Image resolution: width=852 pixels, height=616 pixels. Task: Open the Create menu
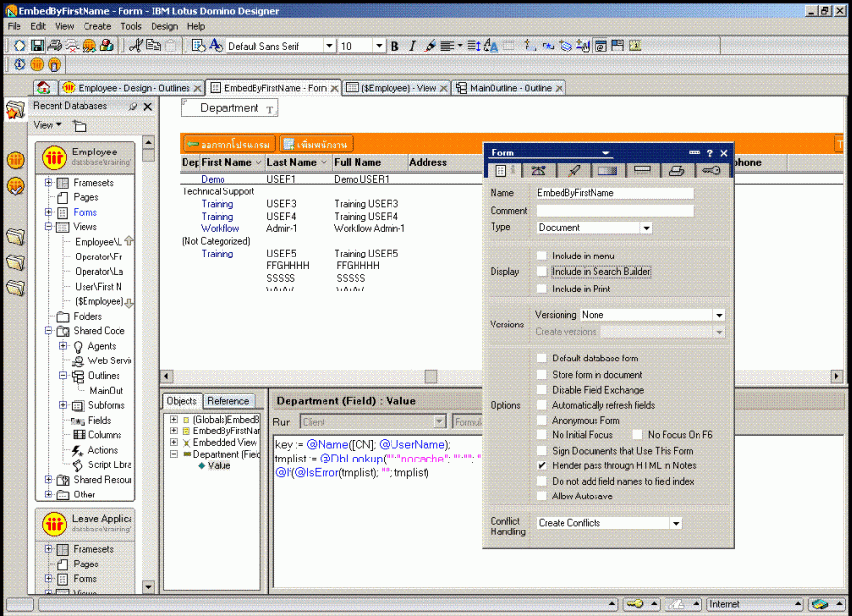click(97, 26)
